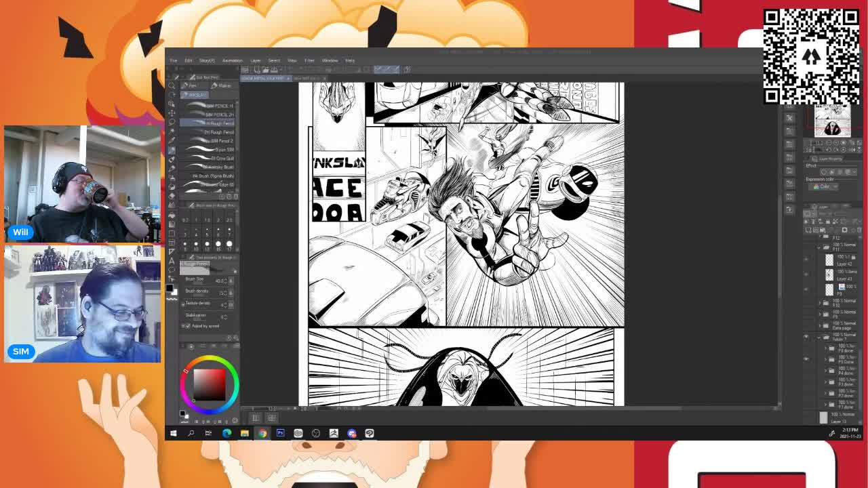Open the Window menu
Image resolution: width=868 pixels, height=488 pixels.
pos(330,60)
